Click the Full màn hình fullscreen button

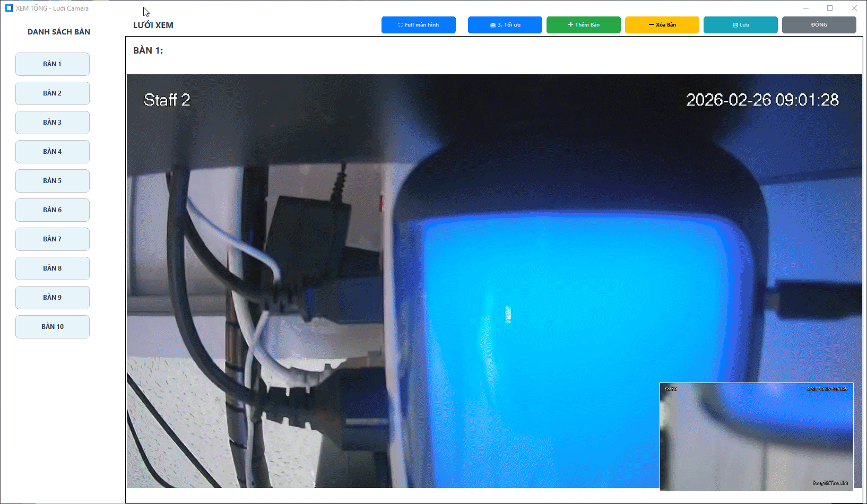click(x=418, y=25)
